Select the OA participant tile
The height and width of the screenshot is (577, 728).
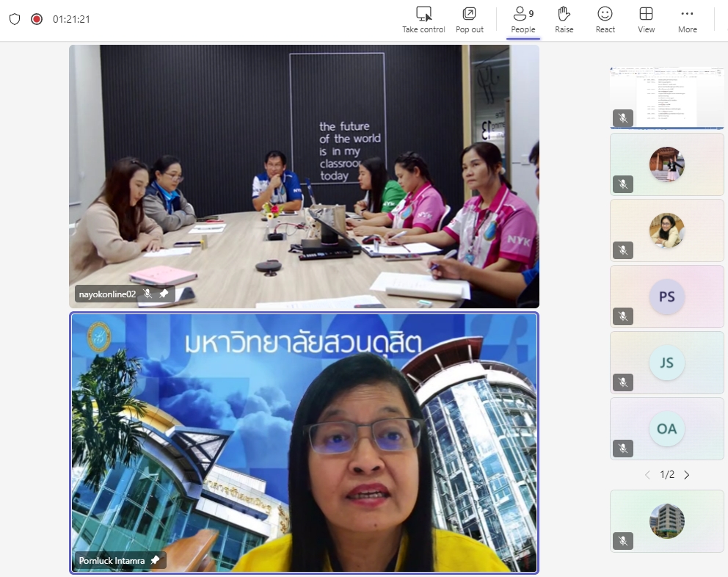point(666,428)
